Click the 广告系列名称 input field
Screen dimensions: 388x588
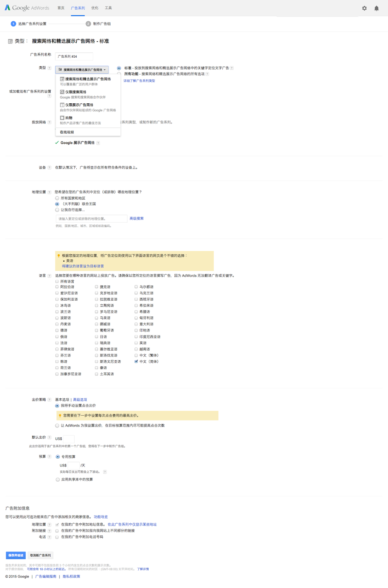click(x=74, y=56)
